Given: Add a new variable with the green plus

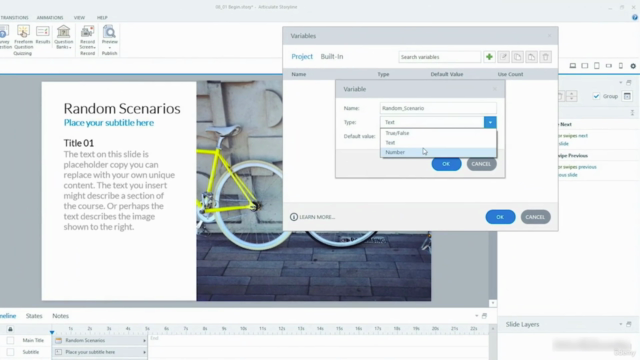Looking at the screenshot, I should 489,57.
